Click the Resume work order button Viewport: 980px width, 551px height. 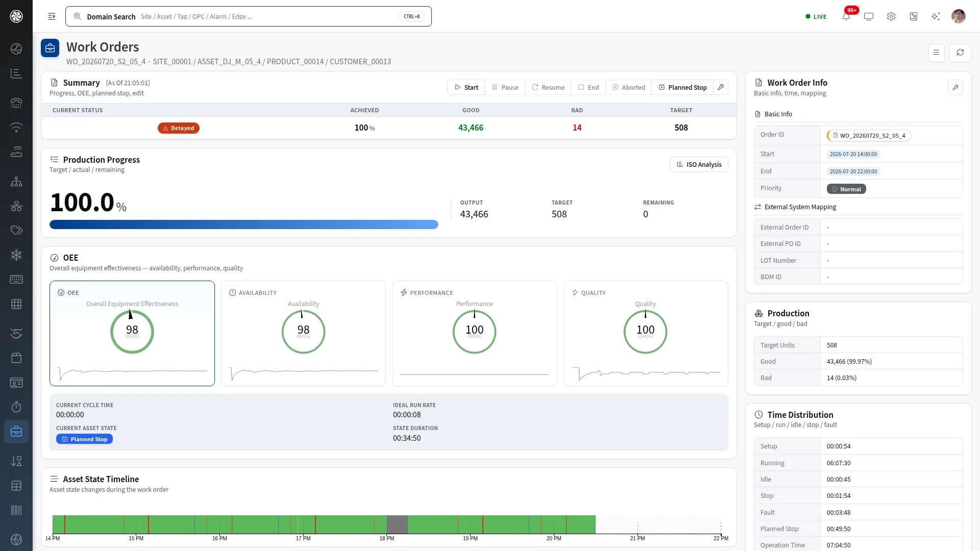pyautogui.click(x=548, y=87)
